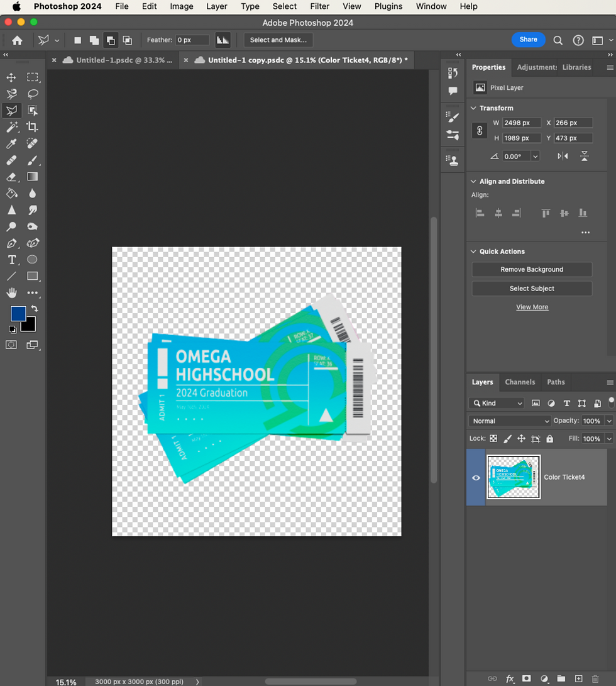
Task: Reset to default foreground and background colors
Action: pos(12,329)
